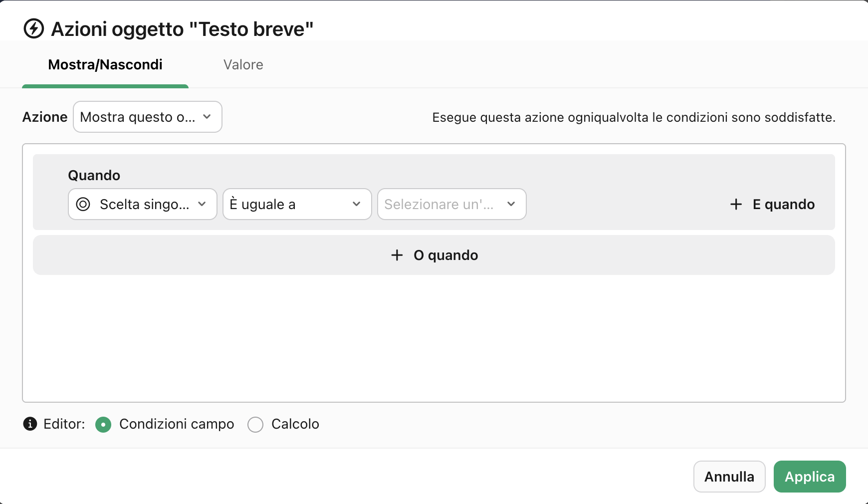Image resolution: width=868 pixels, height=504 pixels.
Task: Add a new condition with E quando
Action: [x=771, y=204]
